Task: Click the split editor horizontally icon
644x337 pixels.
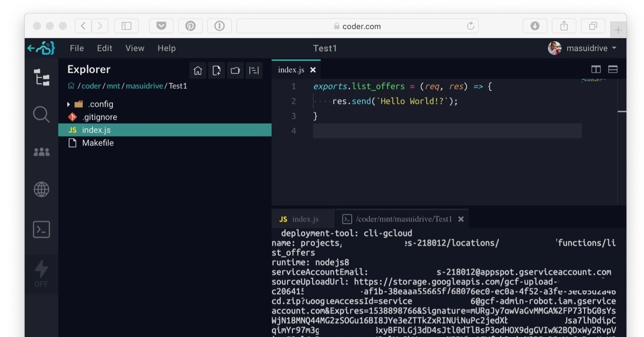Action: point(613,69)
